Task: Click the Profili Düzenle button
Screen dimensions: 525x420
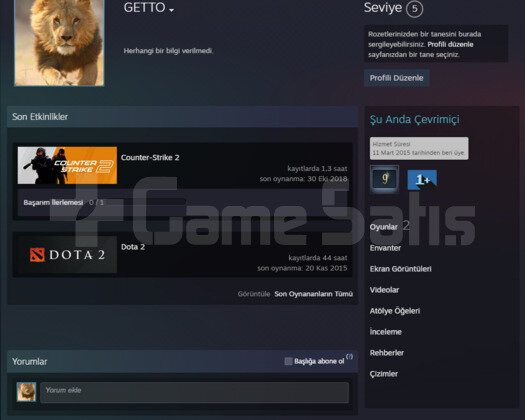Action: pos(396,78)
